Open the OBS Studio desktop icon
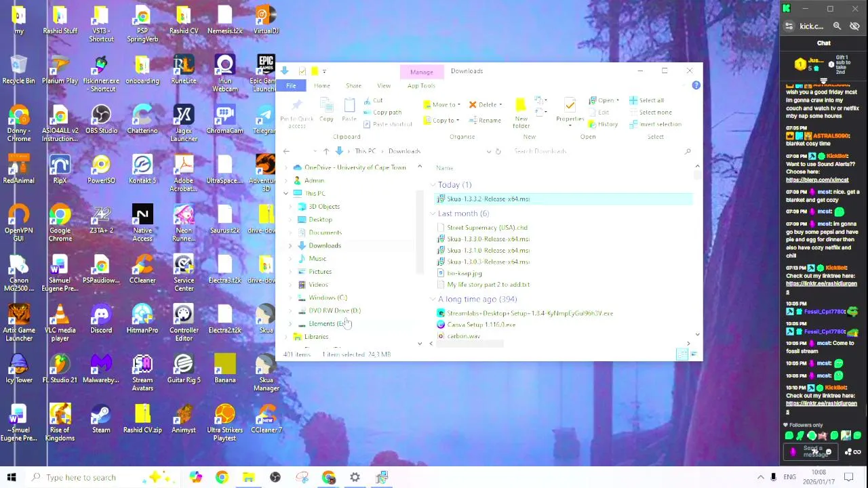 (101, 119)
